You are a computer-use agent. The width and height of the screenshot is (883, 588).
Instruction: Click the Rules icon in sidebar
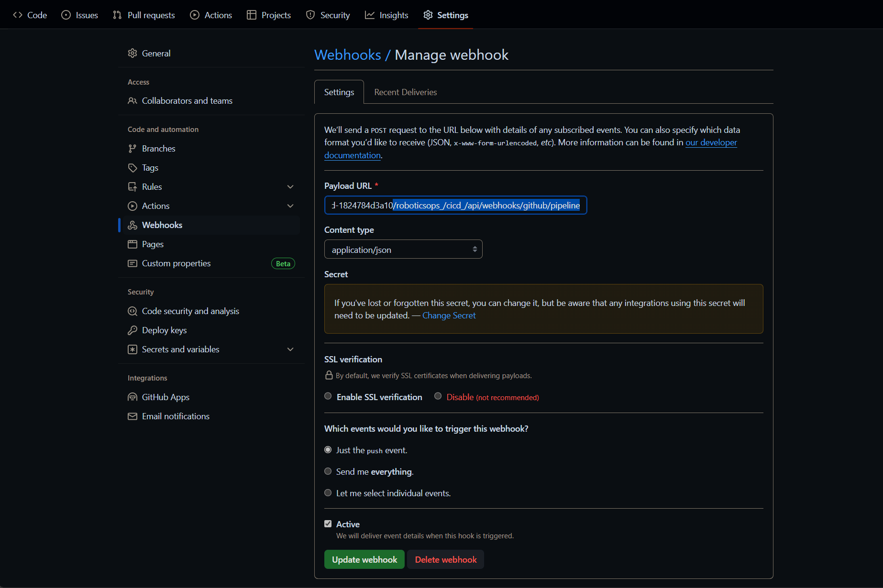[132, 187]
